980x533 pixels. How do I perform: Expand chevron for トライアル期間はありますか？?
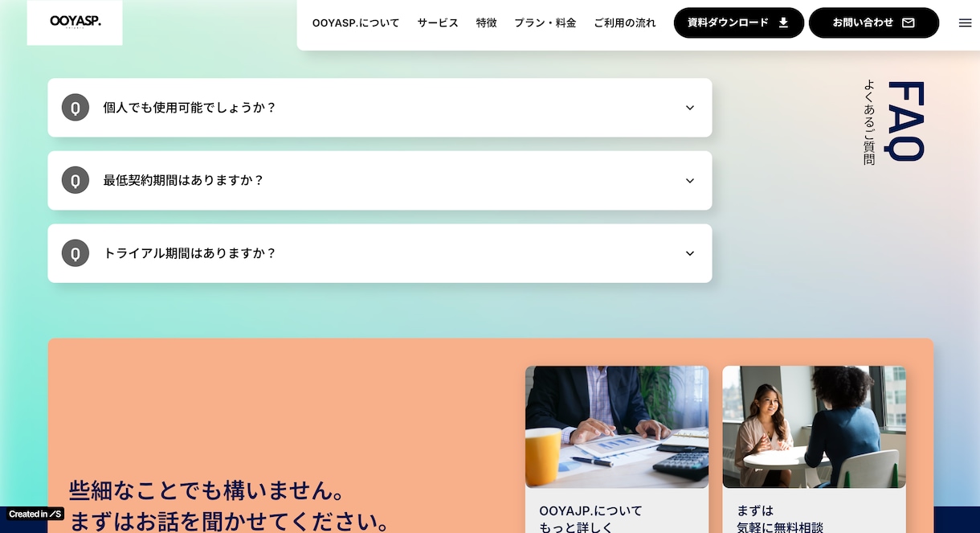point(689,253)
